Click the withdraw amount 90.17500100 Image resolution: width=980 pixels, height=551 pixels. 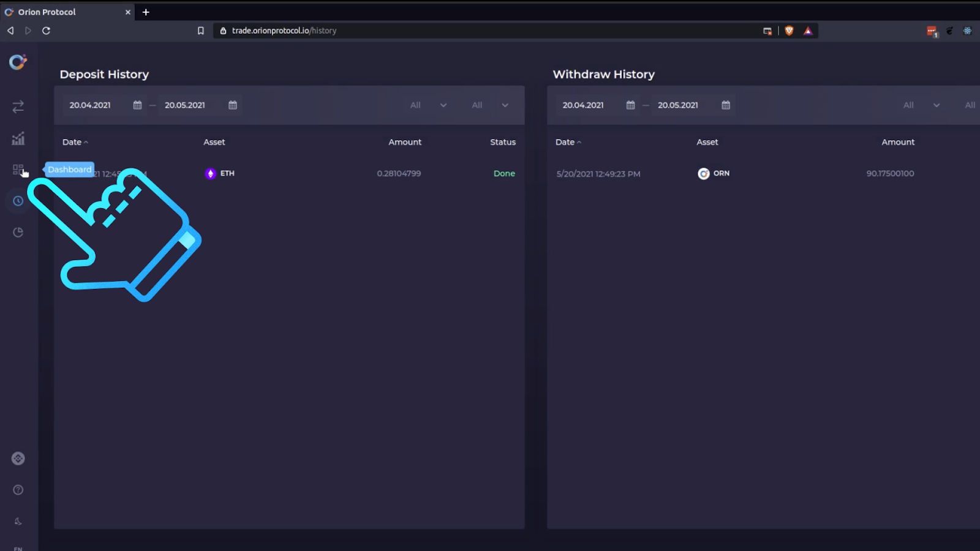click(x=890, y=173)
